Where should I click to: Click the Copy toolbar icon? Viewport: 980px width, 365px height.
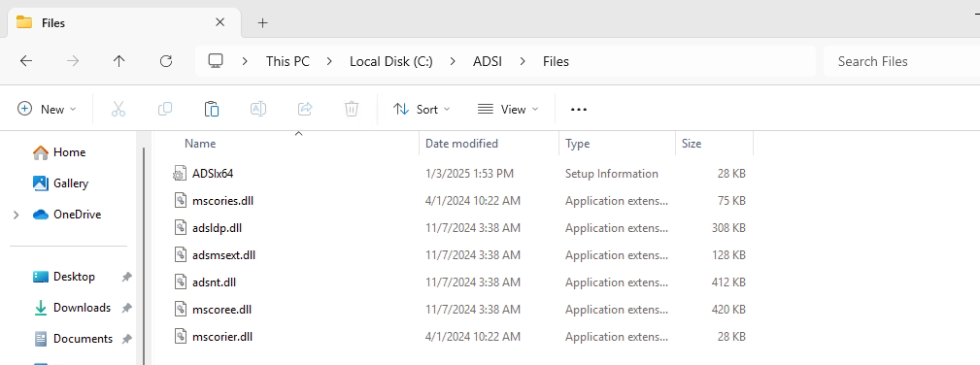pos(165,109)
